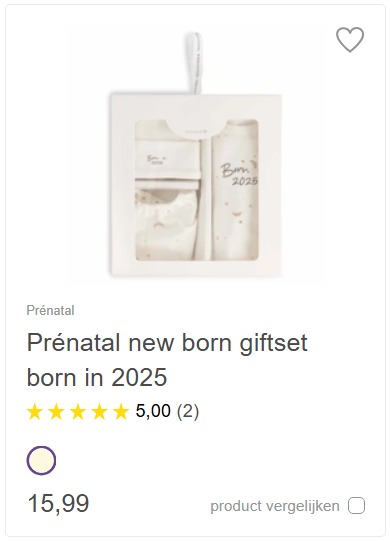Click the 15,99 price
Image resolution: width=390 pixels, height=541 pixels.
pyautogui.click(x=58, y=504)
